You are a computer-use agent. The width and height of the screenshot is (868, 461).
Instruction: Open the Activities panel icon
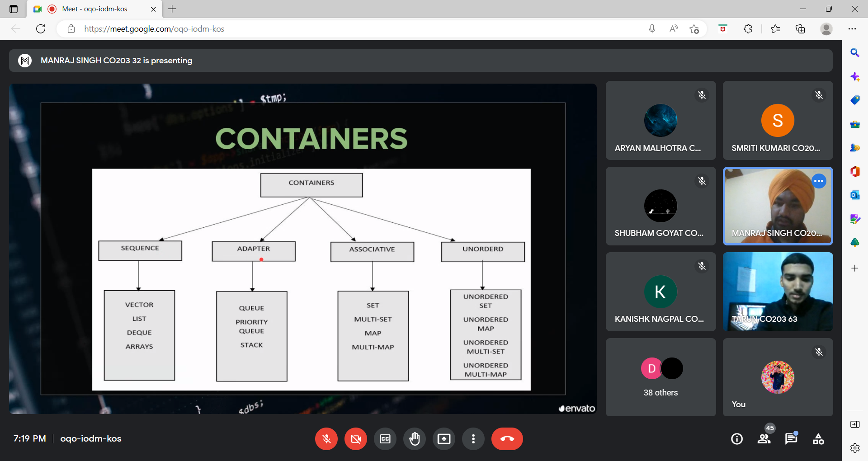click(x=818, y=439)
